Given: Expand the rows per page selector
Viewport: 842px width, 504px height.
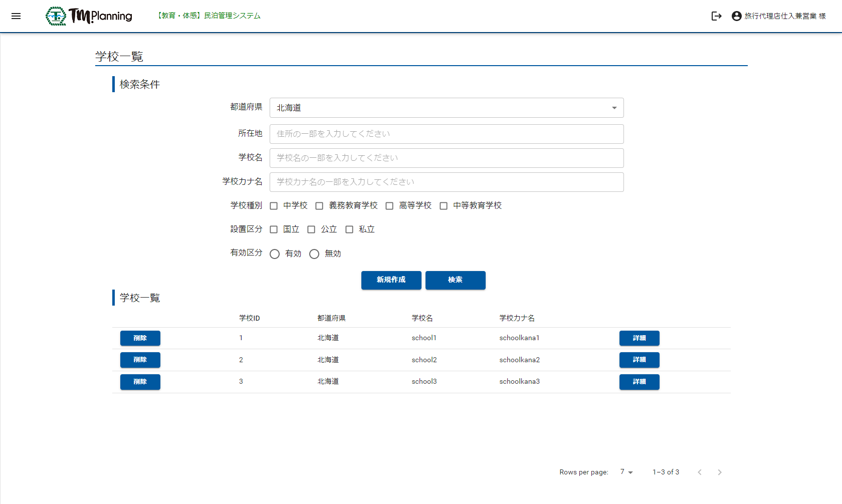Looking at the screenshot, I should pos(626,472).
